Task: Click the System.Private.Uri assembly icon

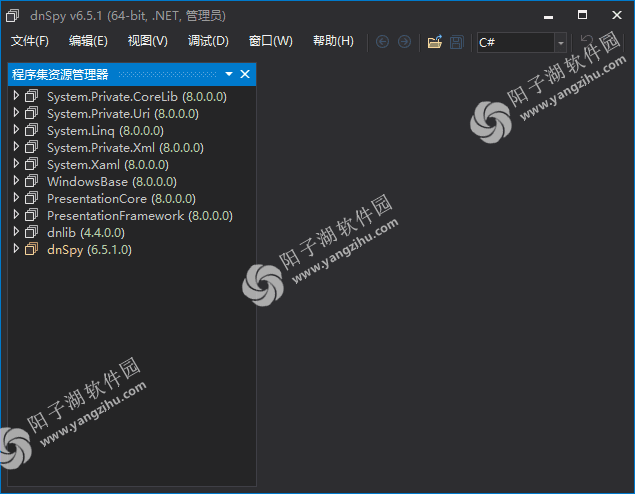Action: 32,113
